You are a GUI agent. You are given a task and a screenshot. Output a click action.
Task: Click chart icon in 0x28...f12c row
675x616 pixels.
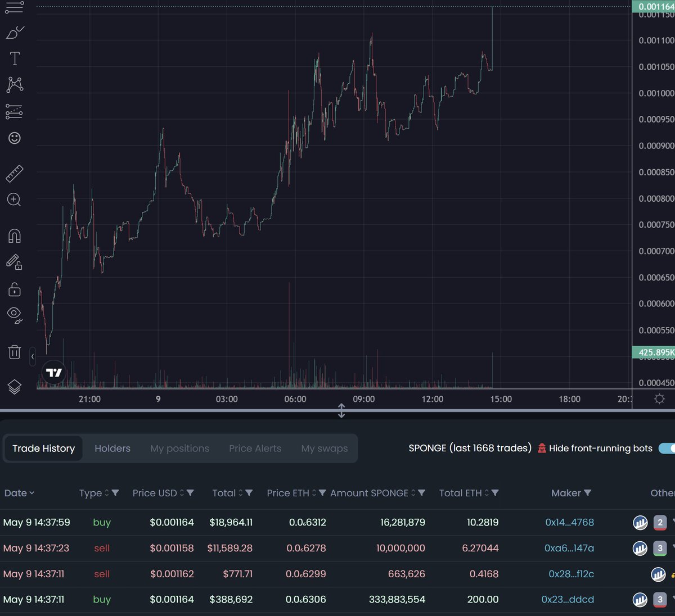point(658,574)
